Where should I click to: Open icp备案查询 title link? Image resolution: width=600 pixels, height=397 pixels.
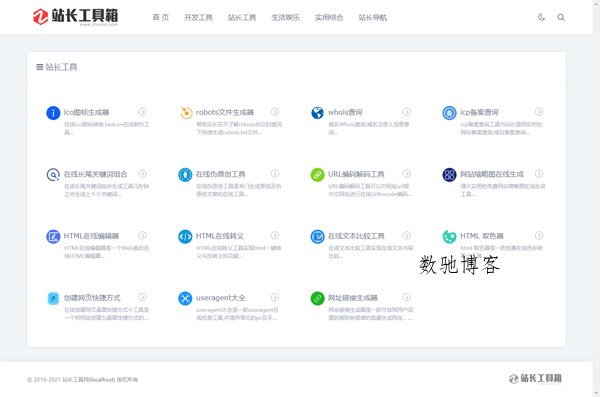(479, 112)
